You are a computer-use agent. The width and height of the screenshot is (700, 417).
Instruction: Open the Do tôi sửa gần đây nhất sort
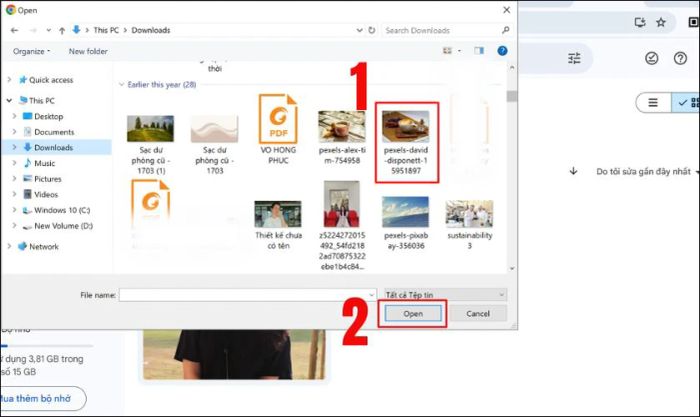(x=643, y=171)
